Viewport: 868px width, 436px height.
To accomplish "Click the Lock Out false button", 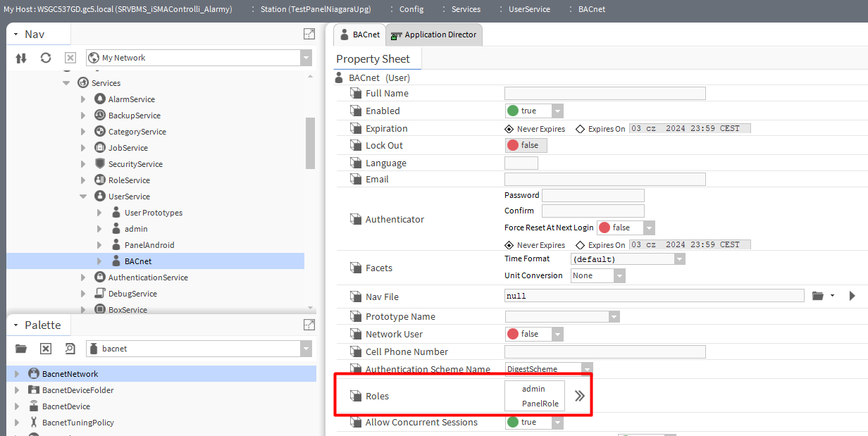I will tap(526, 145).
